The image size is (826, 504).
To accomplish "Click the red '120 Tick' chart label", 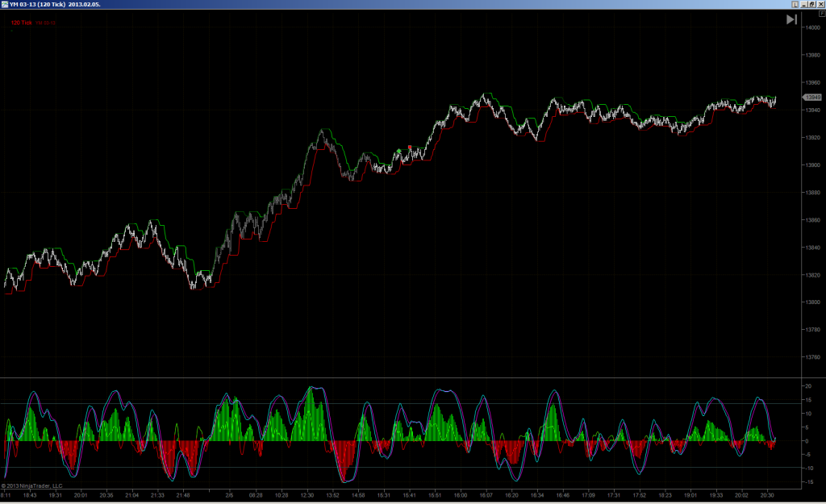I will (22, 23).
